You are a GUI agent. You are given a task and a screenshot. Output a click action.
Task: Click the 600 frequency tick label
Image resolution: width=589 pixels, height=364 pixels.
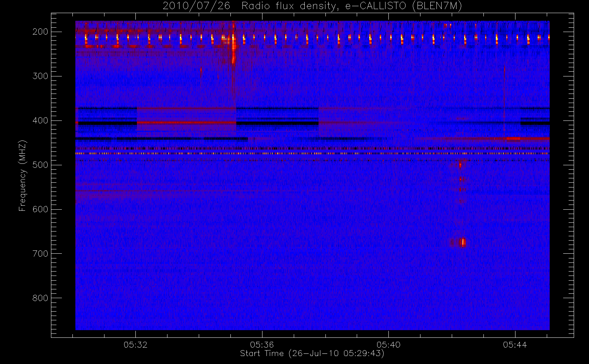[x=40, y=209]
